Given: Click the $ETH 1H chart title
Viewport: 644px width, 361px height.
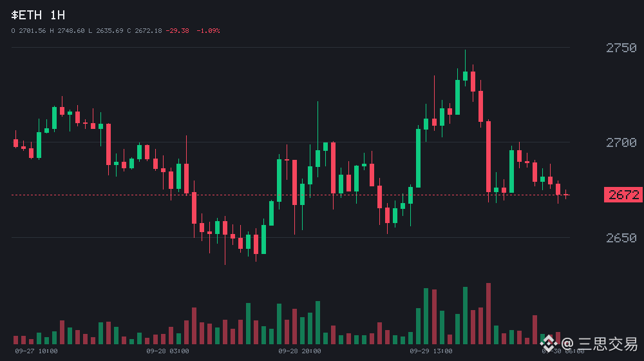Looking at the screenshot, I should (x=38, y=15).
